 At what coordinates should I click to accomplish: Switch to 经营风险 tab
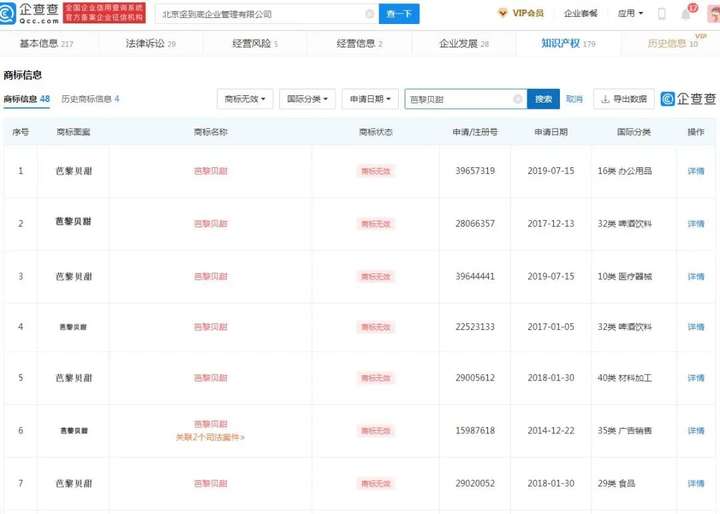pos(255,44)
